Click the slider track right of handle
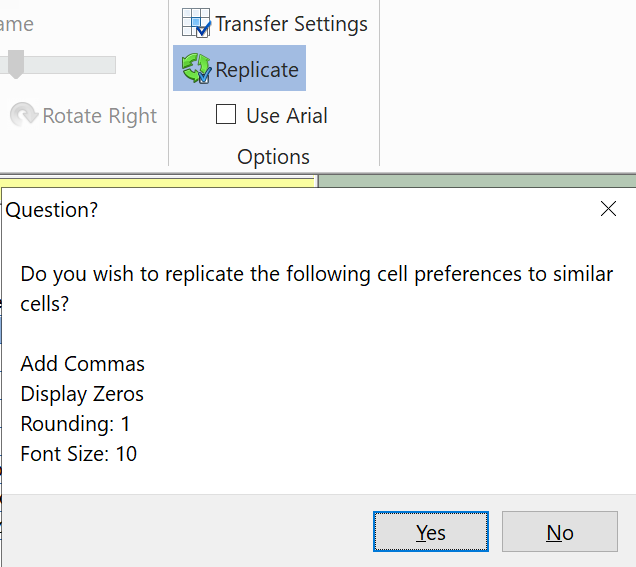Viewport: 636px width, 567px height. click(70, 65)
